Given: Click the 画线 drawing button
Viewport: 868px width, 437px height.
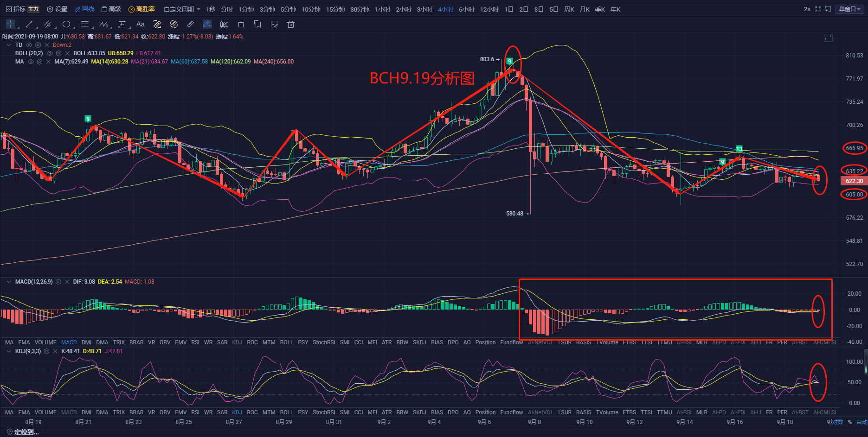Looking at the screenshot, I should coord(84,9).
